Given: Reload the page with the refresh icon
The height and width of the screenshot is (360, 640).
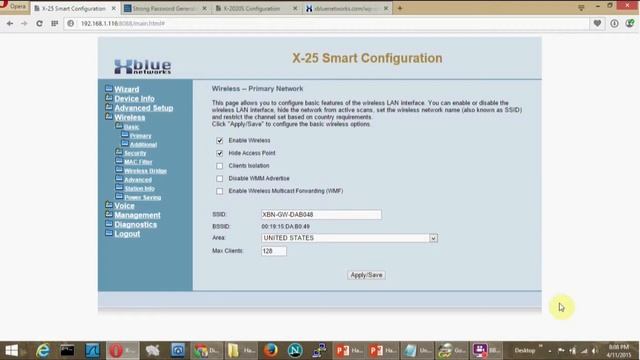Looking at the screenshot, I should [x=39, y=24].
